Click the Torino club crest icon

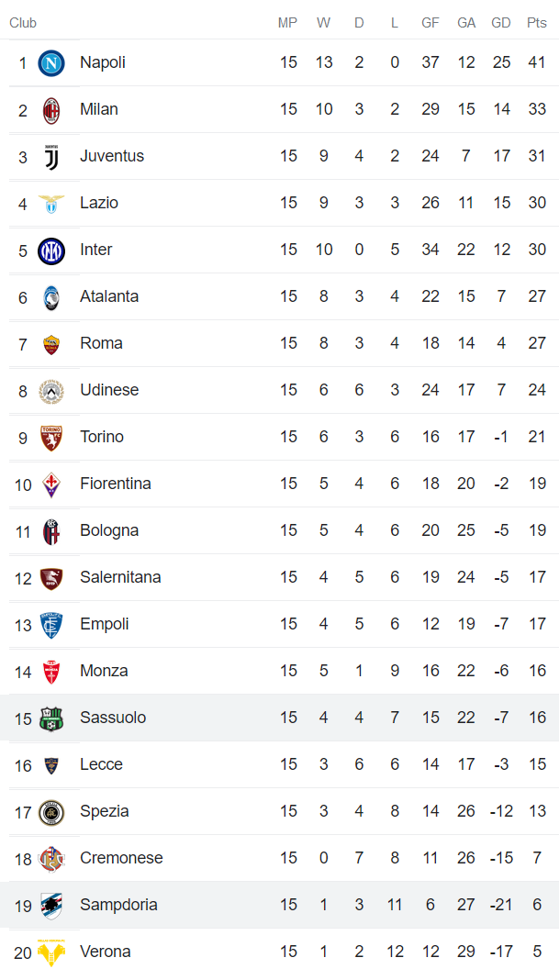[51, 438]
